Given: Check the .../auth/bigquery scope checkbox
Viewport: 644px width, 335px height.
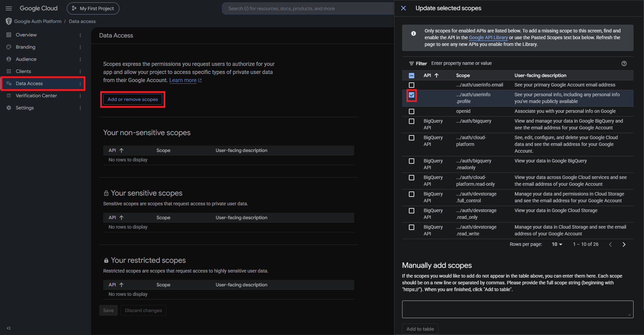Looking at the screenshot, I should [412, 121].
